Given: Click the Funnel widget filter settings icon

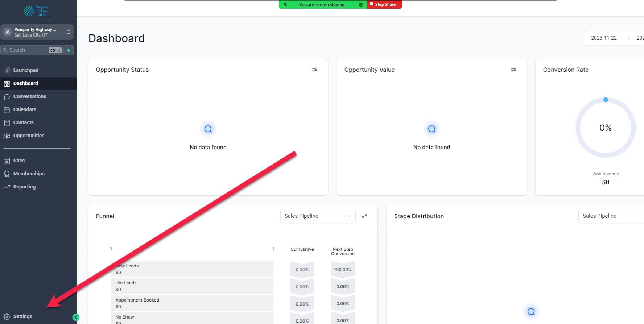Looking at the screenshot, I should pos(364,216).
